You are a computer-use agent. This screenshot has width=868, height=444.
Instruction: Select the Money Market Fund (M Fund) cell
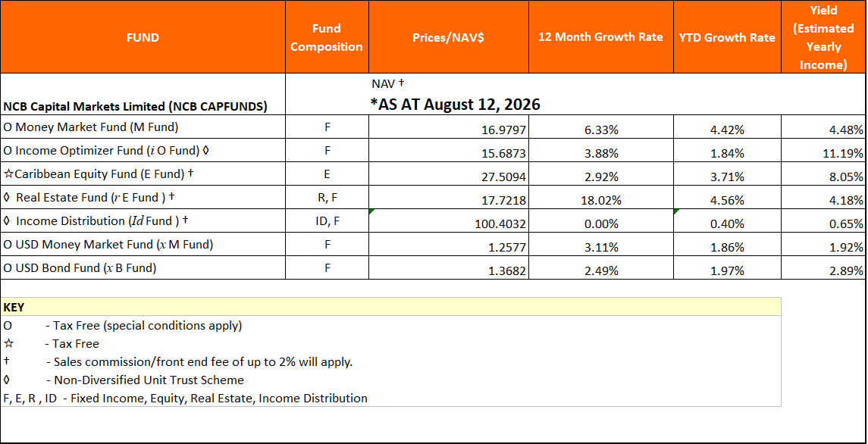[143, 127]
